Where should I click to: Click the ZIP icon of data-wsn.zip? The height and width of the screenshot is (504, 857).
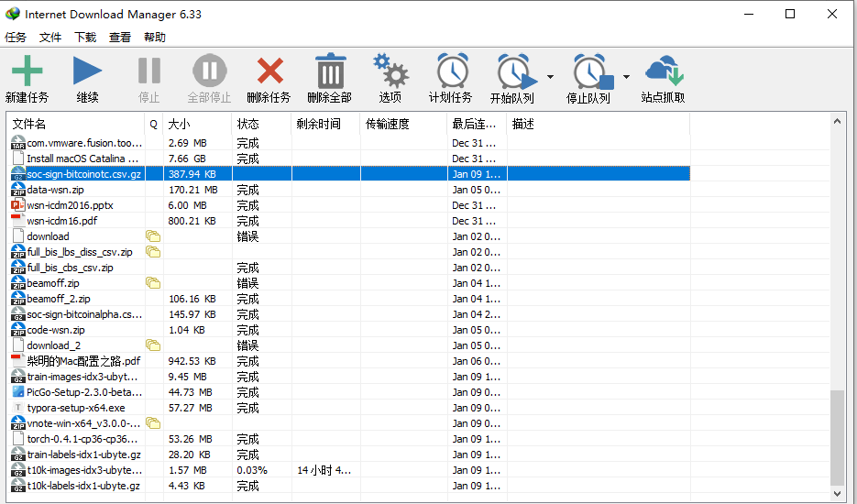click(x=18, y=190)
